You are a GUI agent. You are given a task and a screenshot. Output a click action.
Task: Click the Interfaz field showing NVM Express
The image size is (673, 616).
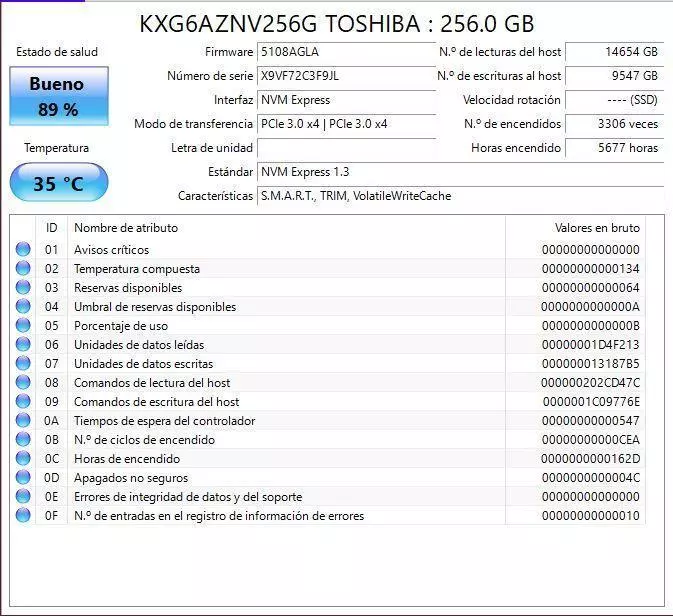coord(346,100)
